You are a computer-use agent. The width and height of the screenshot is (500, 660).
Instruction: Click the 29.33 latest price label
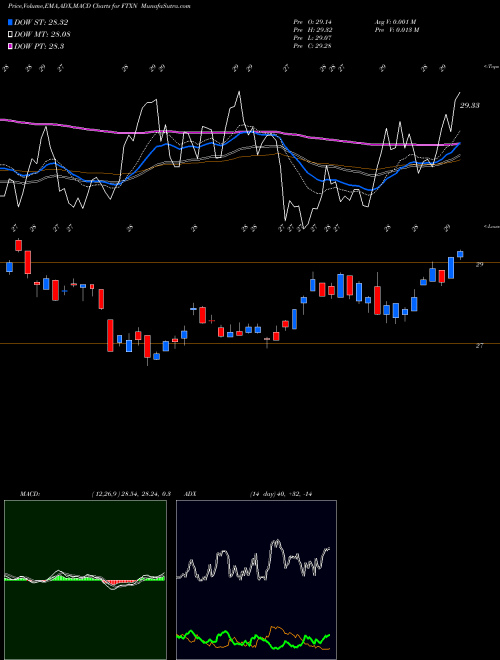tap(470, 106)
